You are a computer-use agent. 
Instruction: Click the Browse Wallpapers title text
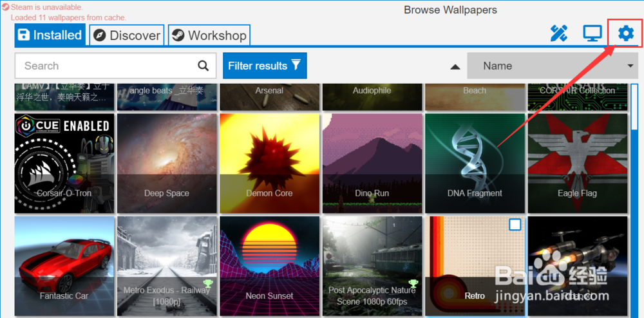click(x=451, y=10)
